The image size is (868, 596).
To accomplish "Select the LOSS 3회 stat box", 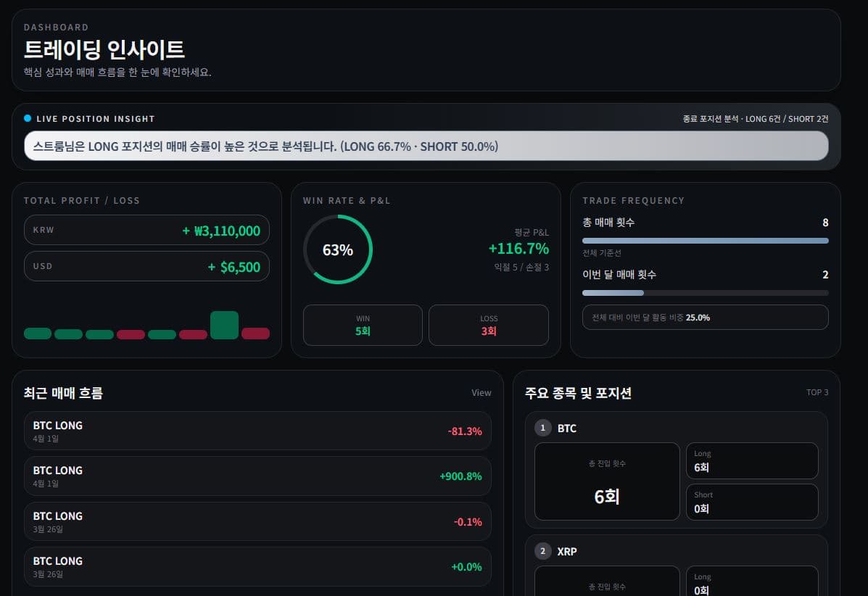I will pos(488,325).
